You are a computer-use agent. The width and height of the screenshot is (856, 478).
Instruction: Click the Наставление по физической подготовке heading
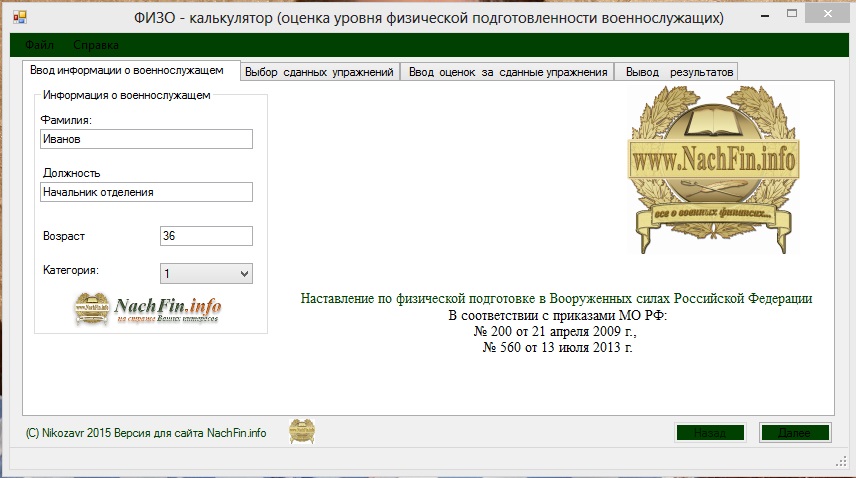556,298
